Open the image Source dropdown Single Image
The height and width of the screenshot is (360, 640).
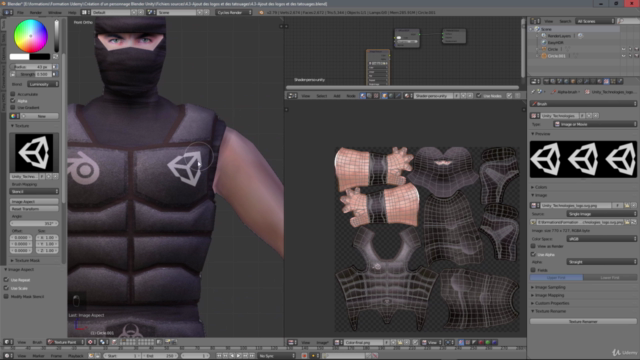602,214
